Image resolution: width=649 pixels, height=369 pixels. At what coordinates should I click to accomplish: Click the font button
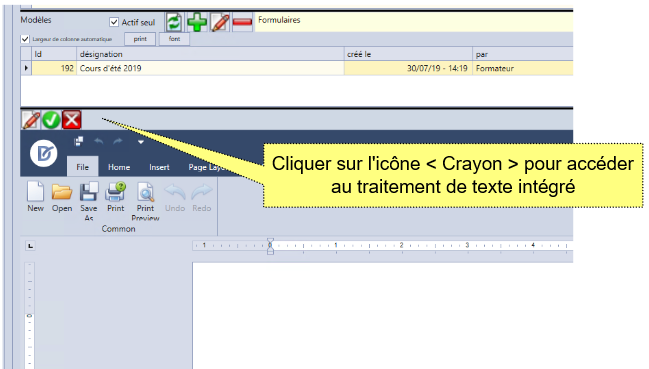(x=174, y=39)
